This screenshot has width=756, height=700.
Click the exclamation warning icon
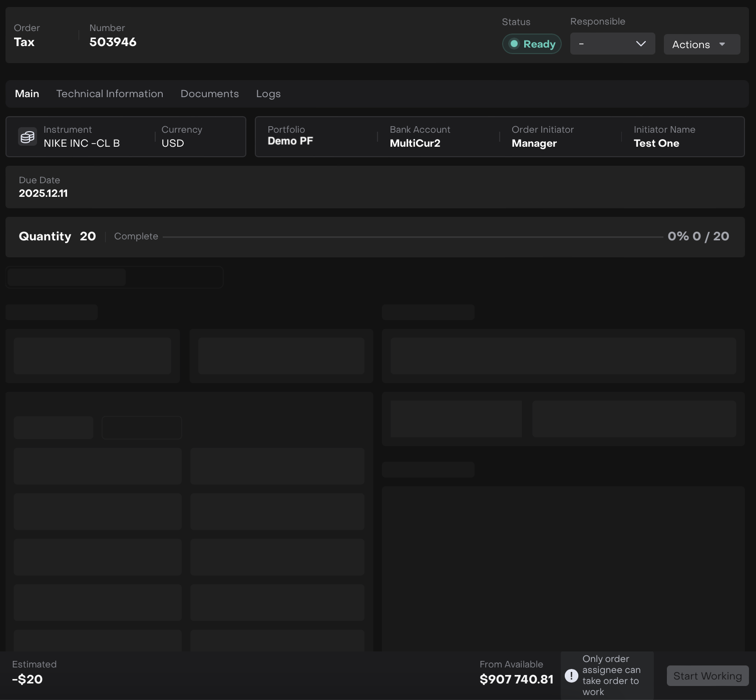(571, 675)
